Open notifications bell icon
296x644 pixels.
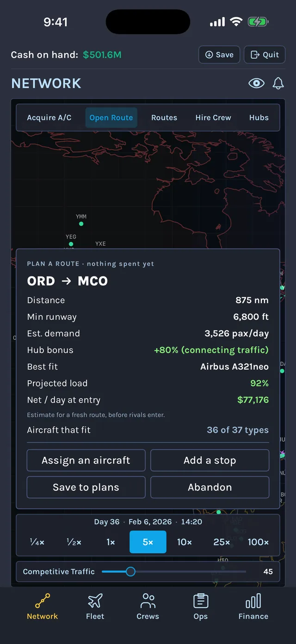tap(278, 83)
